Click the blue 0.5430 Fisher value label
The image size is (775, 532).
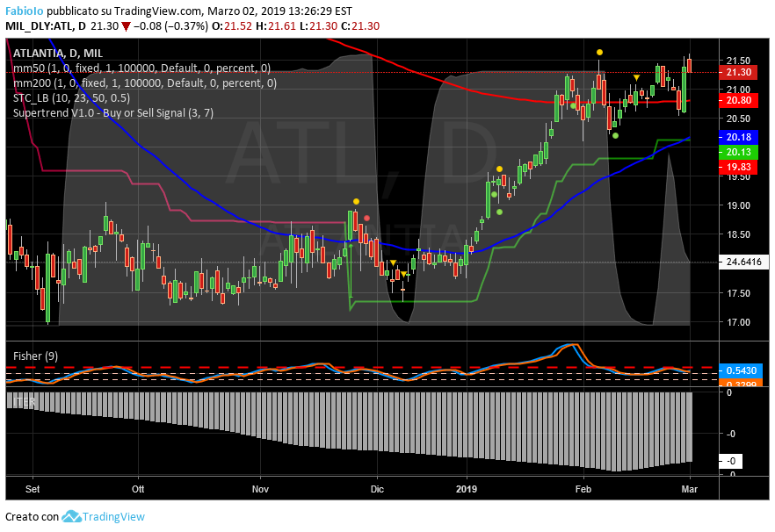[741, 370]
